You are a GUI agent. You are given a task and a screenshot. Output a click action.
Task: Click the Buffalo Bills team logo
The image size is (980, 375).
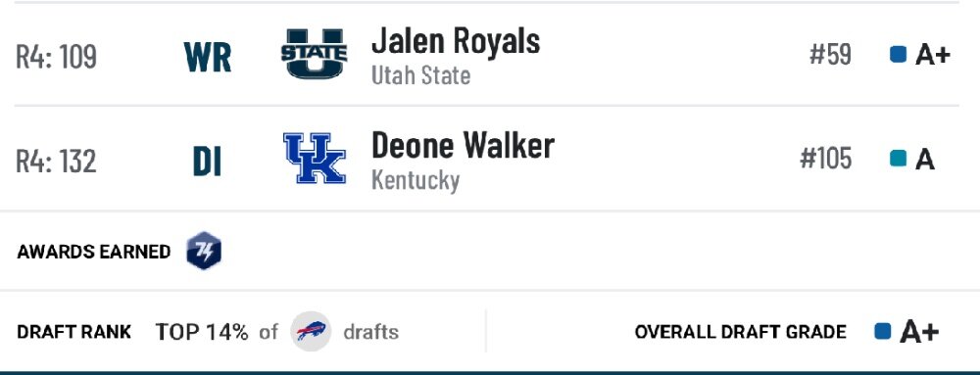tap(311, 331)
